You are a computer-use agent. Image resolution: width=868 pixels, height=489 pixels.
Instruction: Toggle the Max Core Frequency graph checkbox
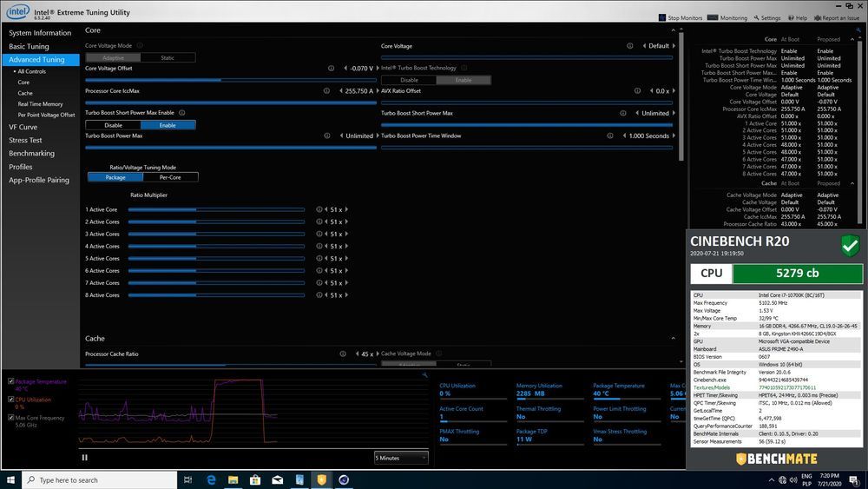[10, 418]
